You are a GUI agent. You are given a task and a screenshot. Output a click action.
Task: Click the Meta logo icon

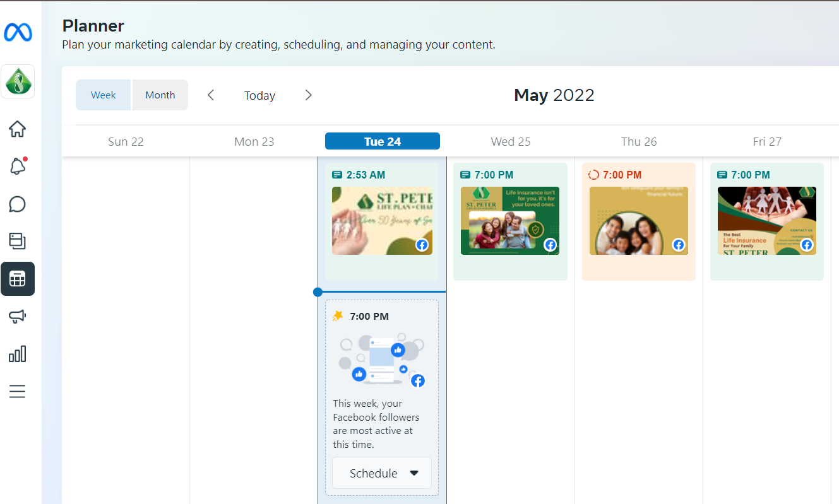[18, 32]
